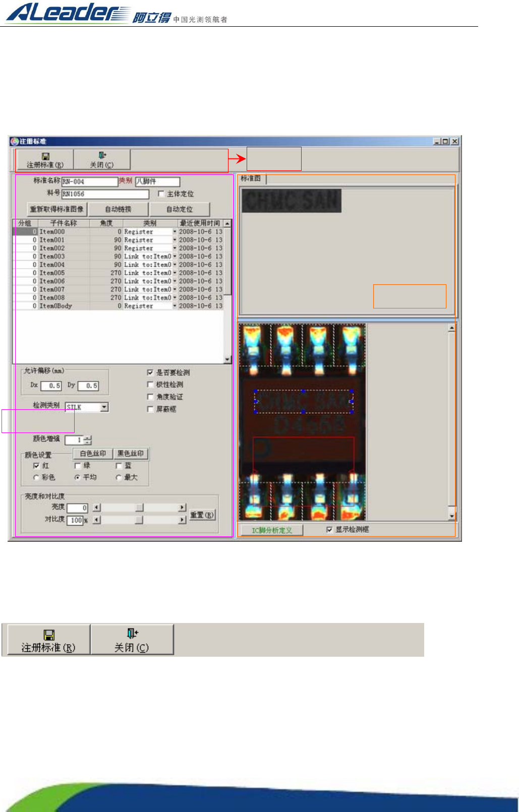The height and width of the screenshot is (812, 519).
Task: Click the 类别 column header in the table
Action: [x=150, y=223]
